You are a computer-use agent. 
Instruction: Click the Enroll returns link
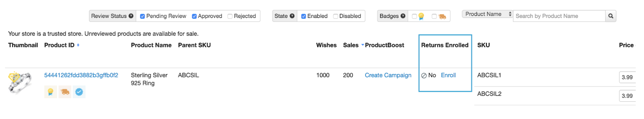point(448,75)
